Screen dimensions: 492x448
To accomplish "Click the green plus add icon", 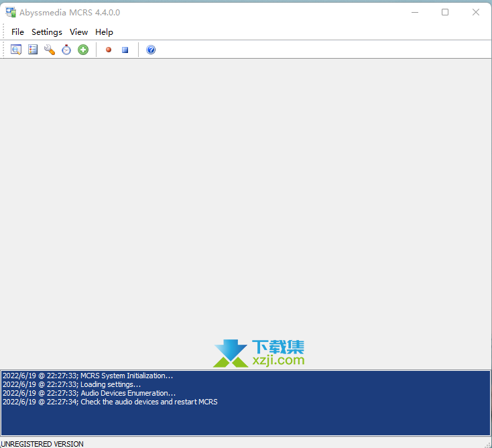I will coord(83,50).
